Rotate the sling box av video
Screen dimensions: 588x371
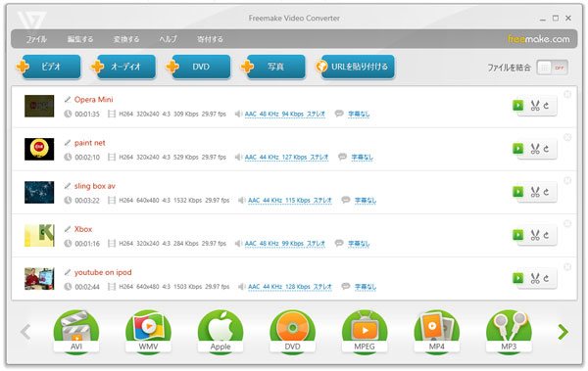point(547,192)
